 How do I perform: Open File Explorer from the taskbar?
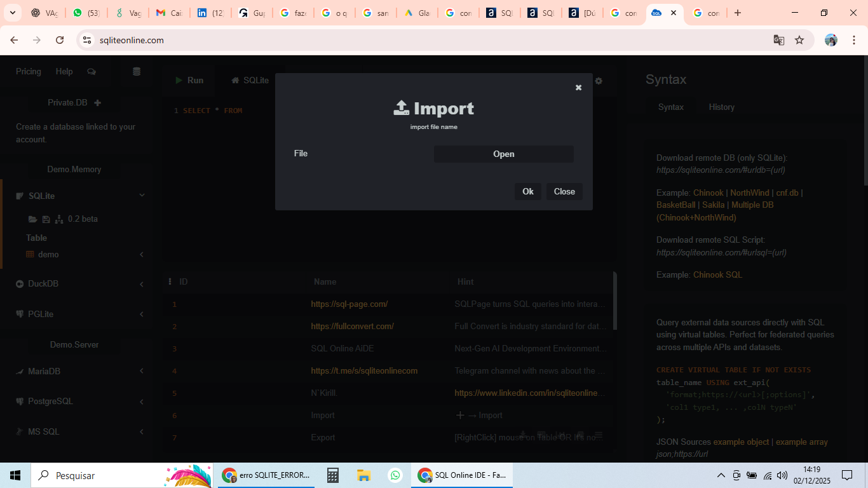coord(363,475)
